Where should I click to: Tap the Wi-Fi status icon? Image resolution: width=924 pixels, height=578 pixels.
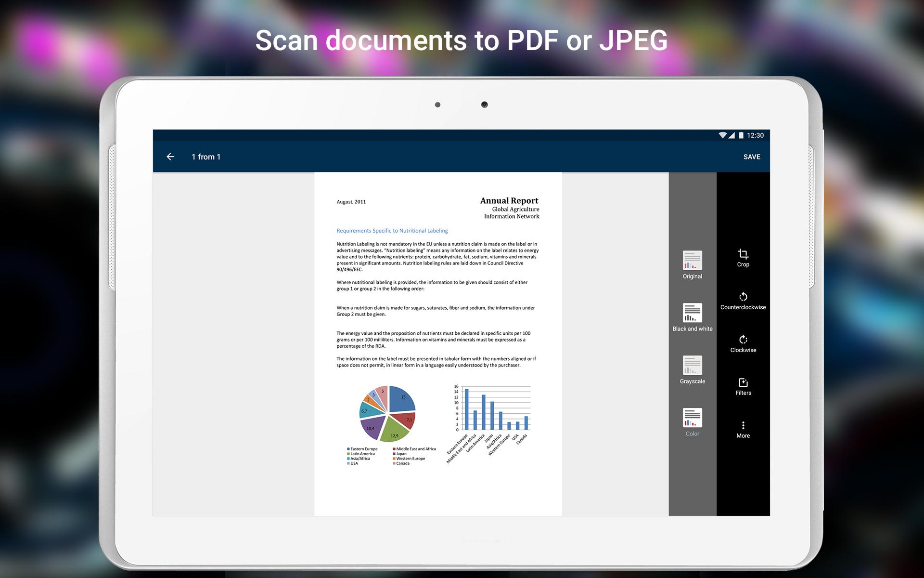coord(722,135)
